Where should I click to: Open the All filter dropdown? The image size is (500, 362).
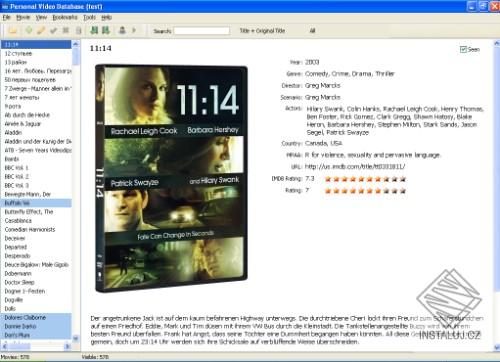click(312, 31)
